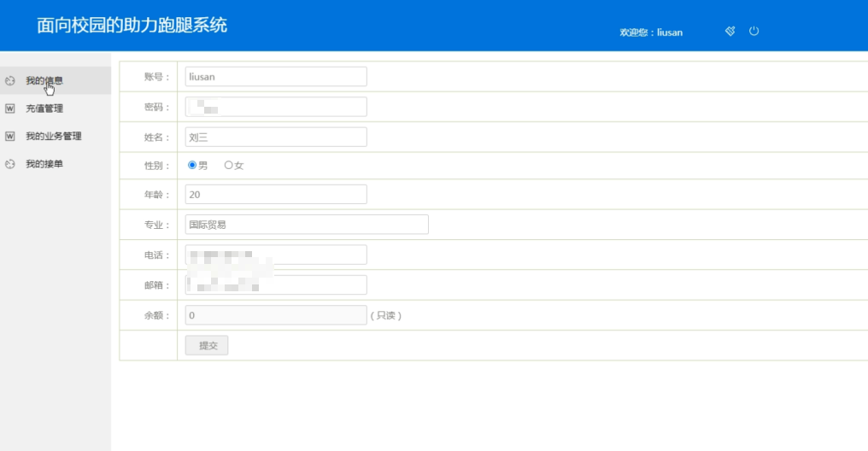Click the 余额： label
This screenshot has width=868, height=451.
tap(156, 315)
